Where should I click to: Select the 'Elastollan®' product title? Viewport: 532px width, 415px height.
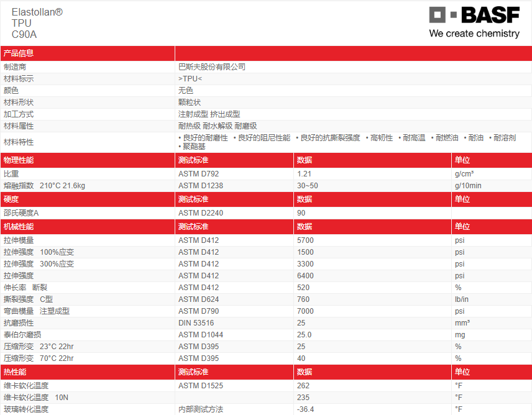[x=37, y=12]
